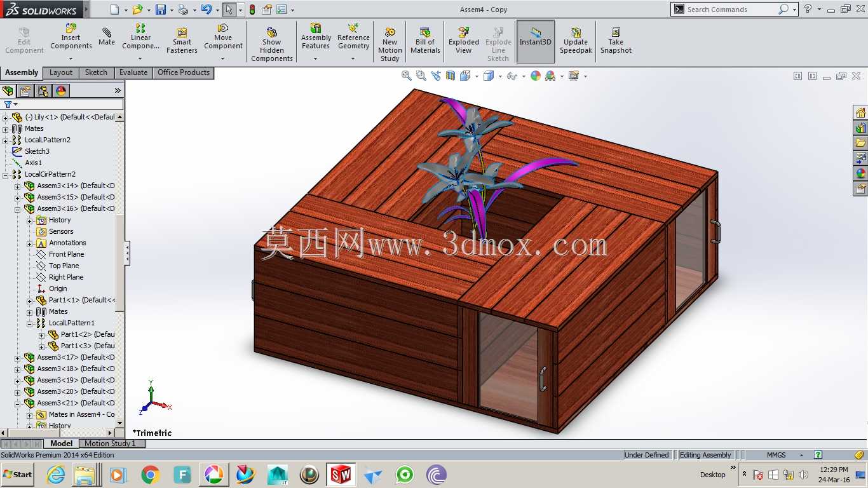Collapse the Assem3<16> tree node

[x=18, y=208]
